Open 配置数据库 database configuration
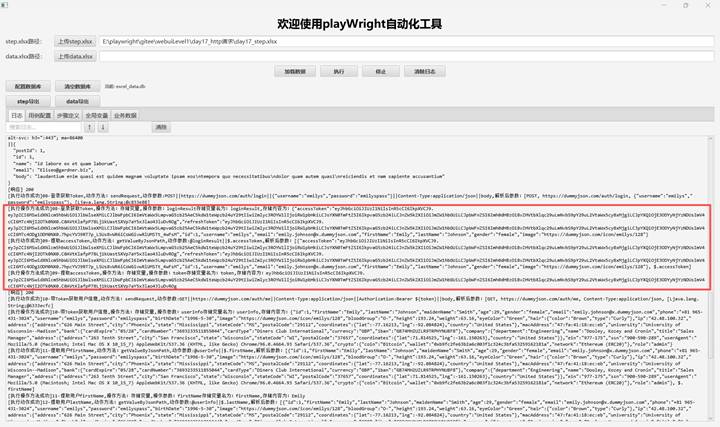Viewport: 720px width, 427px height. click(28, 86)
